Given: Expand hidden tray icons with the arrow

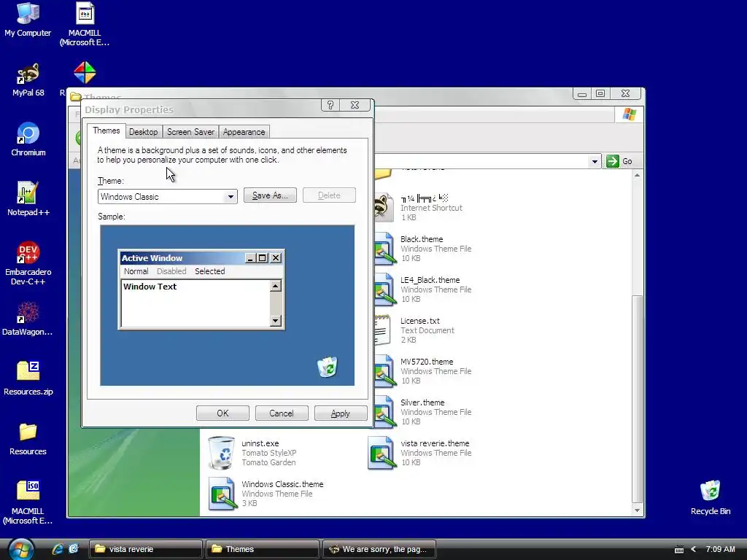Looking at the screenshot, I should point(694,549).
